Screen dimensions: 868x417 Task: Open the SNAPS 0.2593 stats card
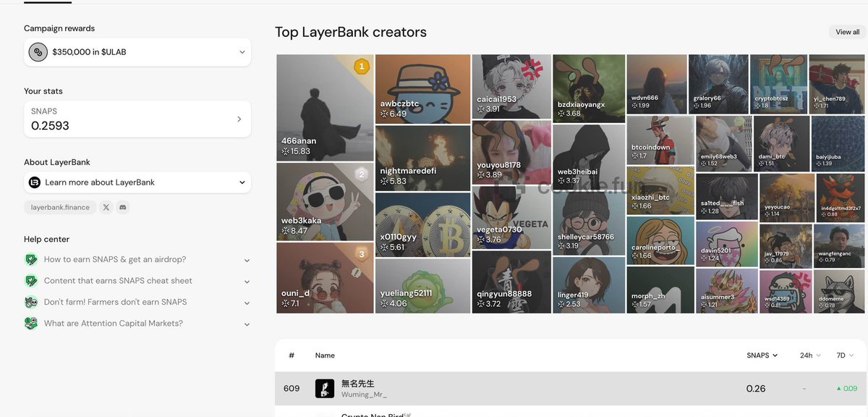tap(137, 119)
